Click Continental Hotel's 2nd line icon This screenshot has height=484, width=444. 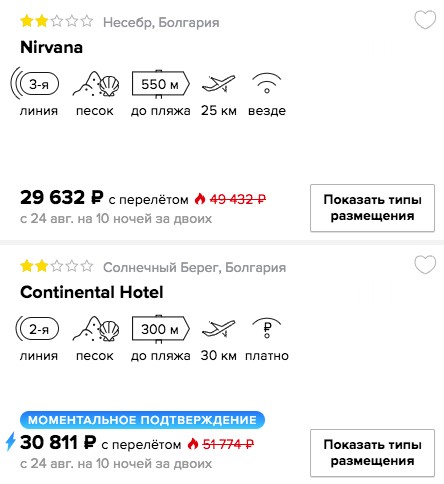point(37,329)
